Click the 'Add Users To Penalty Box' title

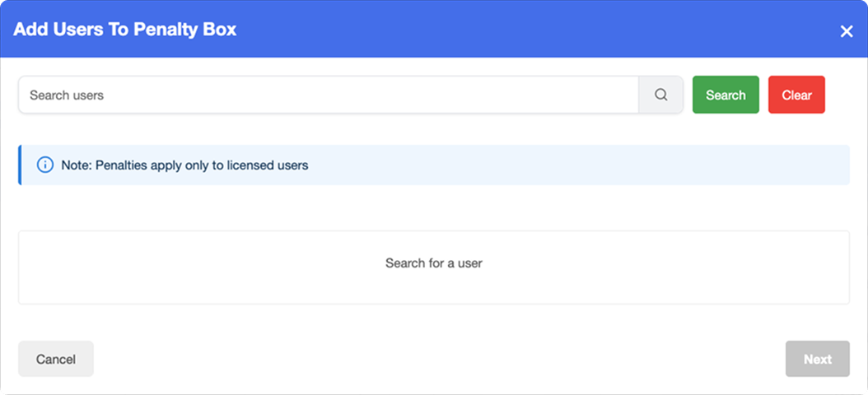pos(125,30)
